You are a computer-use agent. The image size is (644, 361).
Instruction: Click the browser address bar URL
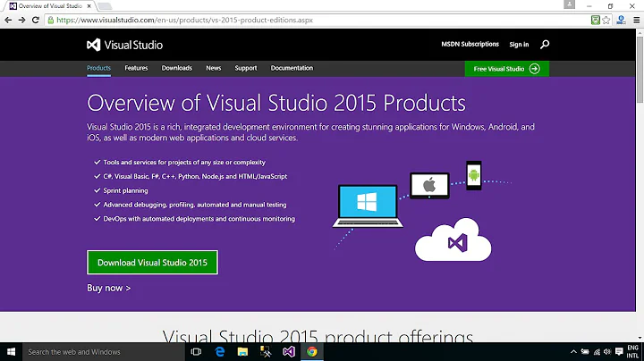(185, 20)
